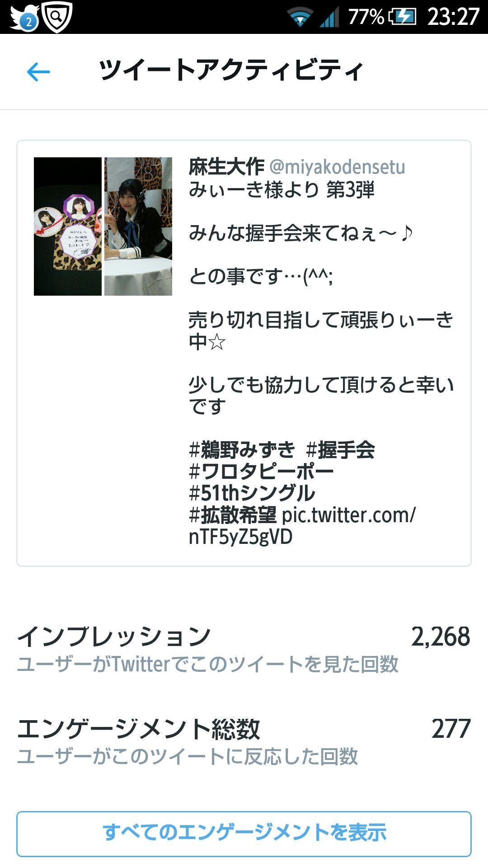Open the #鵜野みずき hashtag
Image resolution: width=488 pixels, height=868 pixels.
(x=242, y=450)
